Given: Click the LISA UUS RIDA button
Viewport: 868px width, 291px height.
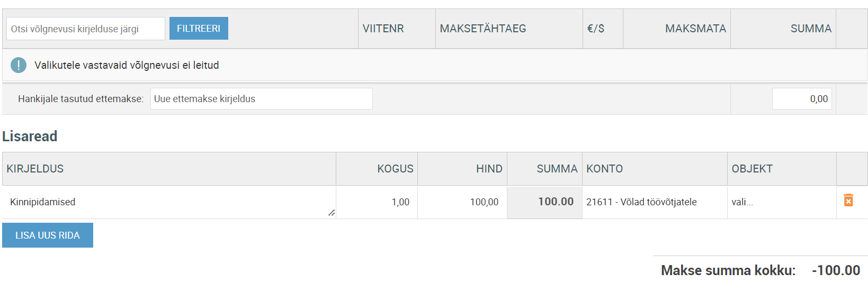Looking at the screenshot, I should [x=48, y=235].
